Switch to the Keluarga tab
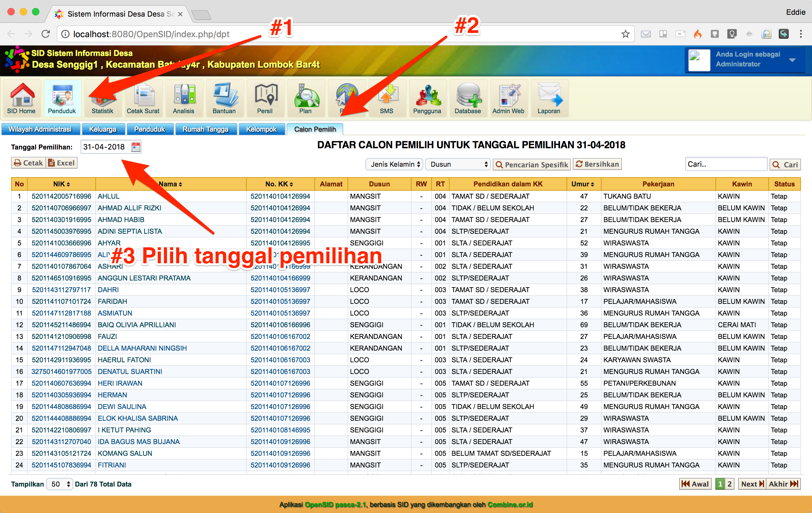 point(103,129)
